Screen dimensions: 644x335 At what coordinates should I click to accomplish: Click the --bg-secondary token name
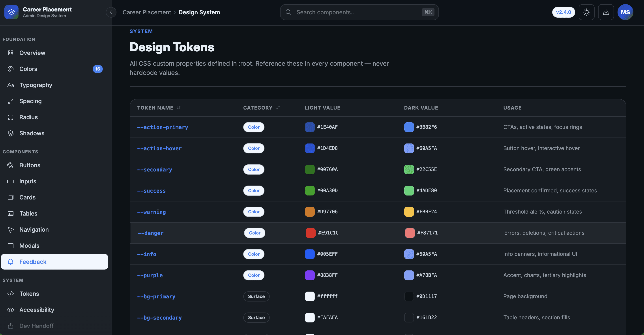click(159, 318)
